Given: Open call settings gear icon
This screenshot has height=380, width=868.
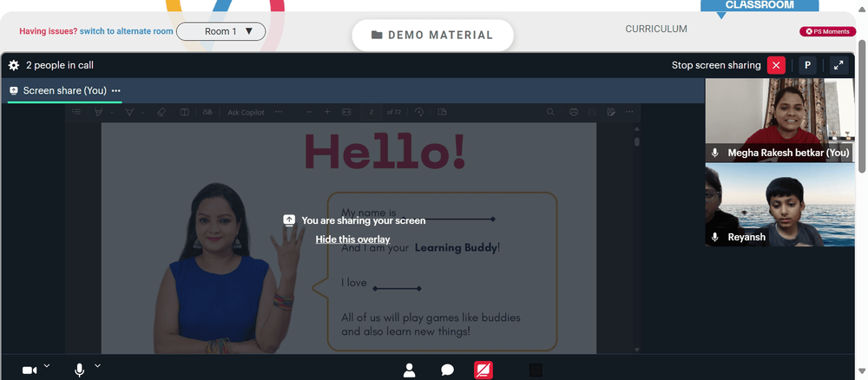Looking at the screenshot, I should (14, 65).
